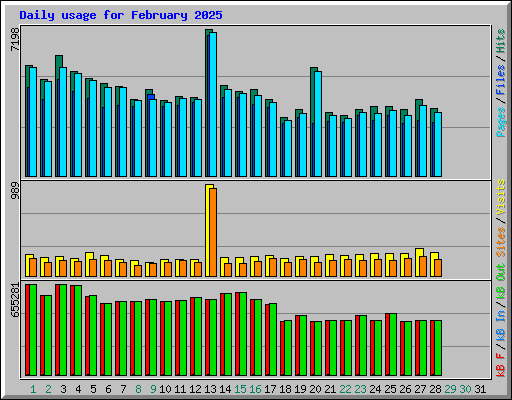
Task: Select the cyan hits bar for day 20
Action: click(318, 124)
